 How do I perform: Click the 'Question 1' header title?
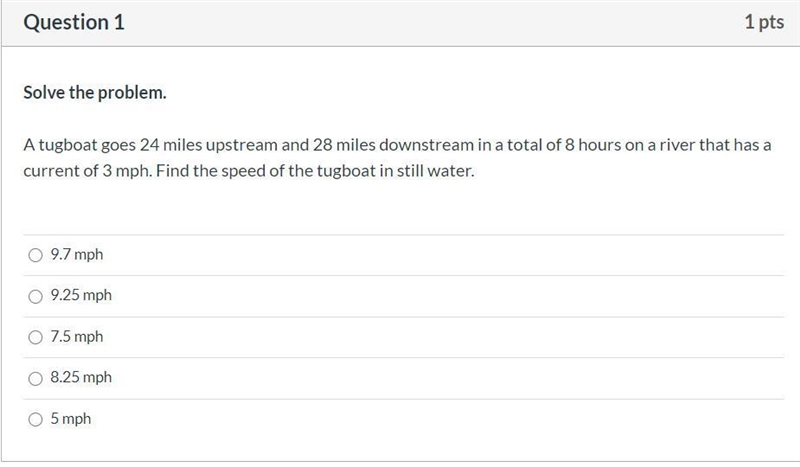coord(74,22)
